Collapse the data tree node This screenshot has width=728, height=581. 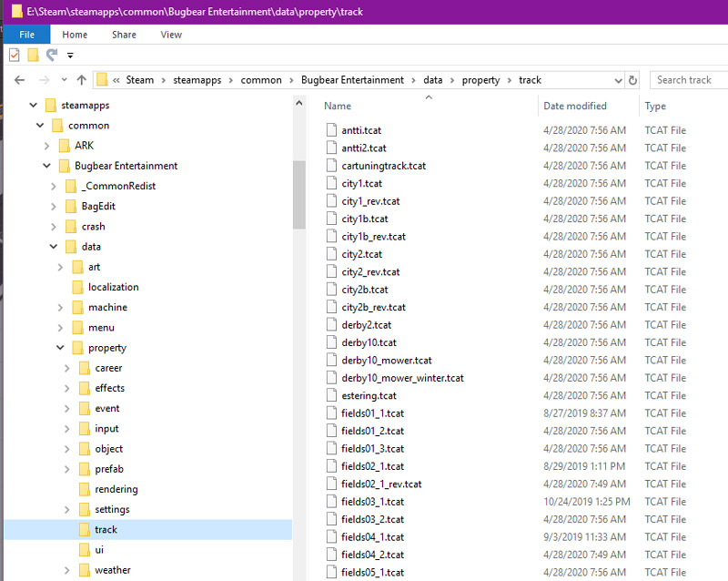(54, 247)
